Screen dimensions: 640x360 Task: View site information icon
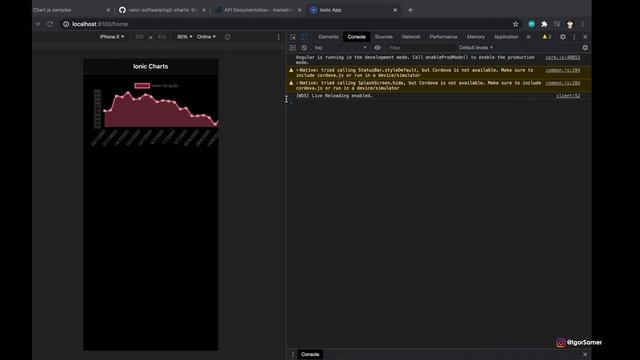tap(66, 24)
